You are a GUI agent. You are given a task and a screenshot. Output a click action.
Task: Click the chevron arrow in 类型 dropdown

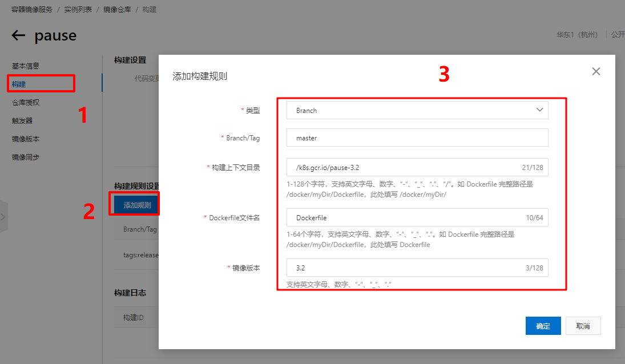539,110
